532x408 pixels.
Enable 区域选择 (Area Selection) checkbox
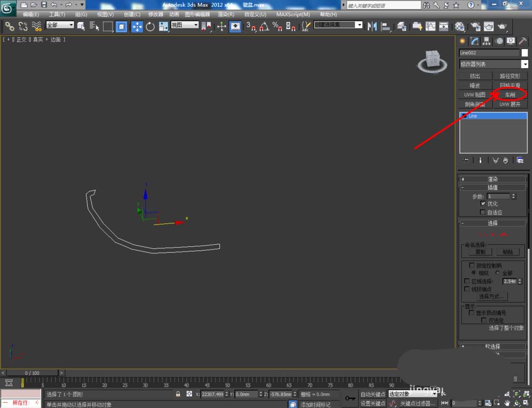[467, 281]
